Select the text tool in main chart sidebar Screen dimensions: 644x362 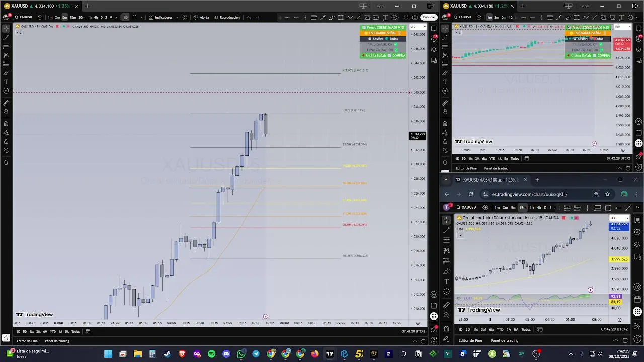pos(6,82)
